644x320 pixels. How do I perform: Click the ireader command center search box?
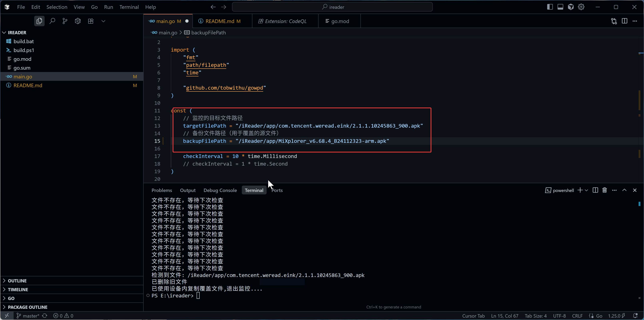pos(332,7)
